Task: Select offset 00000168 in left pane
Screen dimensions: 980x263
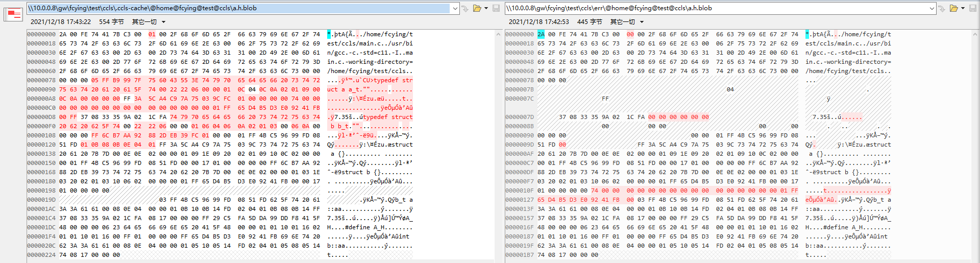Action: [x=41, y=172]
